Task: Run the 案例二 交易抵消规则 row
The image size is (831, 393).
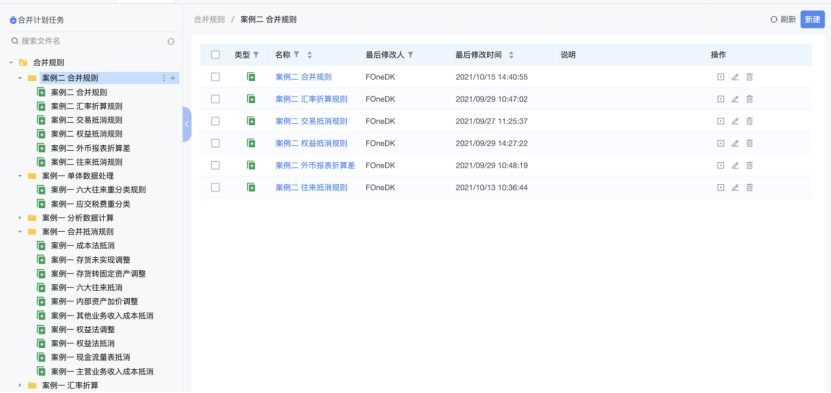Action: (720, 121)
